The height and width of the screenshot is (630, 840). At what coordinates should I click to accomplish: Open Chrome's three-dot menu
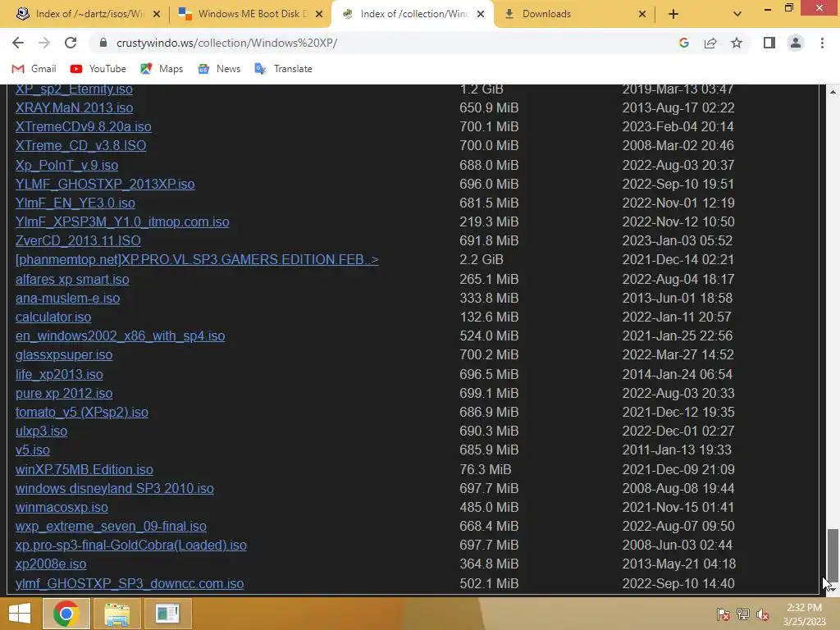tap(822, 43)
